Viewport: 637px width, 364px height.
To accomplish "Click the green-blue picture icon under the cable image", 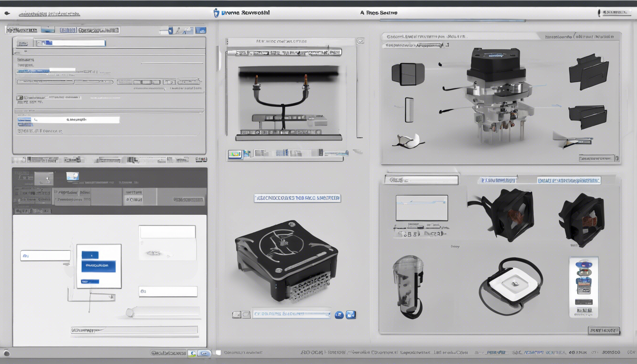I will pos(234,154).
